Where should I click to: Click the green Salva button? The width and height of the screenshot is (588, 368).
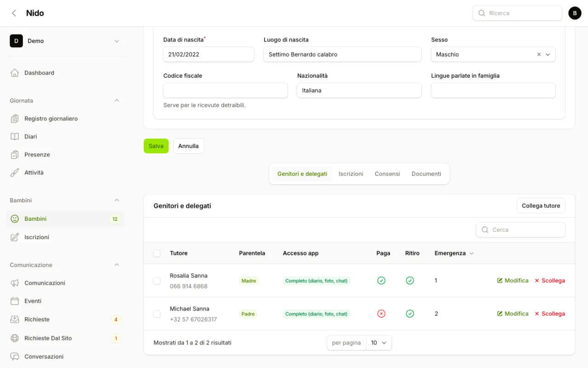click(156, 146)
